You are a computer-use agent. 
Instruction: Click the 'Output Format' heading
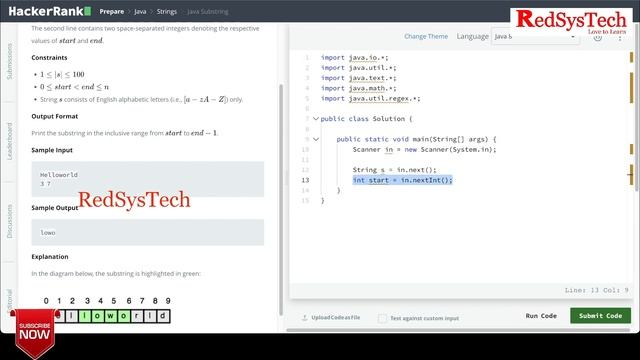pos(55,116)
